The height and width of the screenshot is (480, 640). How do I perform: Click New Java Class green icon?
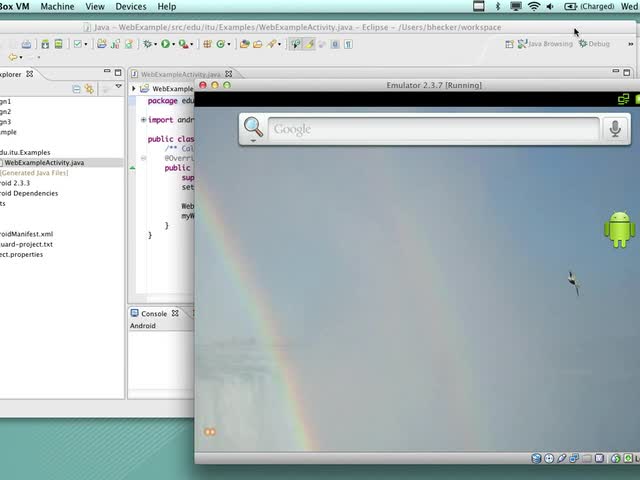pos(220,44)
